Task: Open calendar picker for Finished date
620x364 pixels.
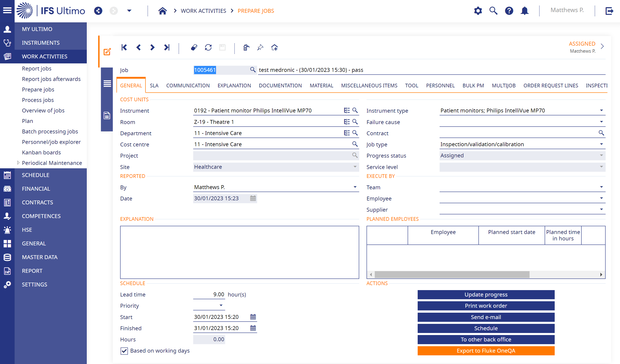Action: [253, 328]
